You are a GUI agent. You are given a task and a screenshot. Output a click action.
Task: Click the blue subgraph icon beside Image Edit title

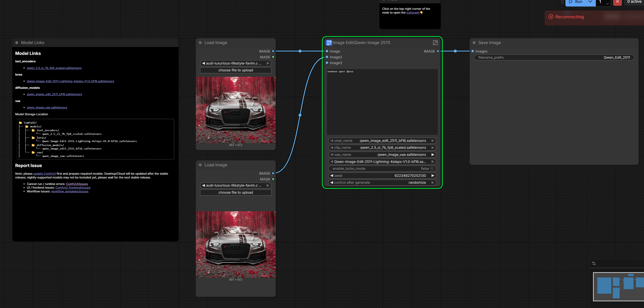[x=329, y=43]
